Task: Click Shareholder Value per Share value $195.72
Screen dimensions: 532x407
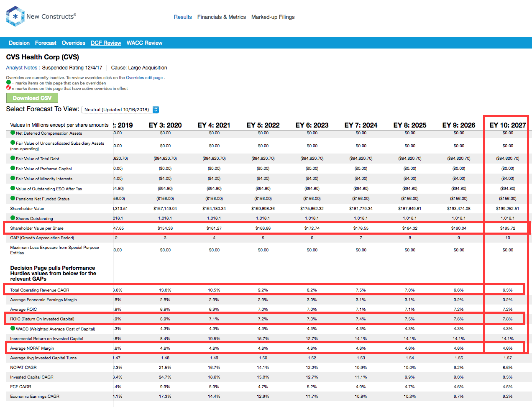Action: click(508, 228)
